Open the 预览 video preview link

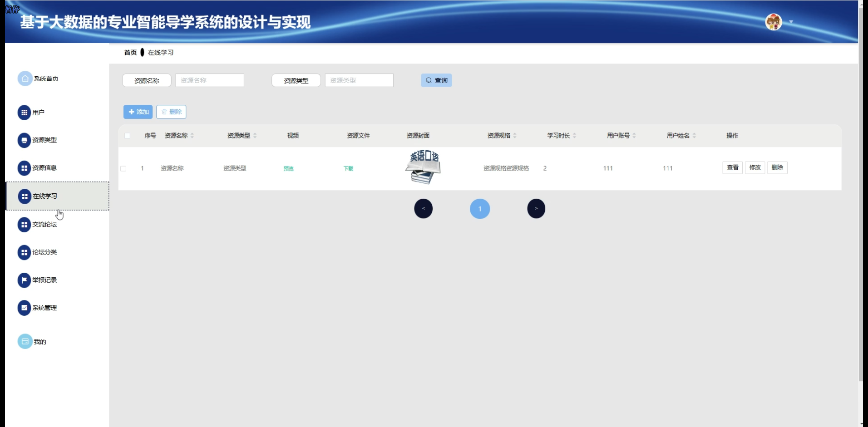(x=289, y=168)
